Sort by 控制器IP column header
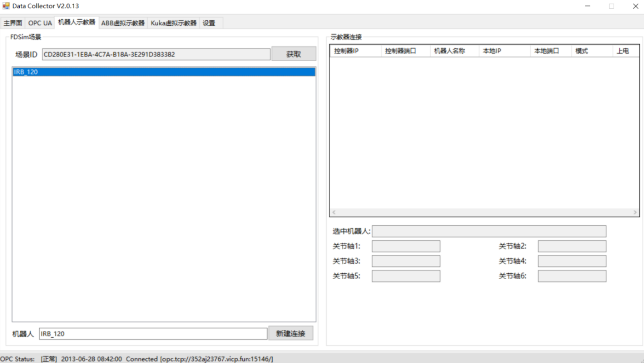644x363 pixels. click(355, 51)
